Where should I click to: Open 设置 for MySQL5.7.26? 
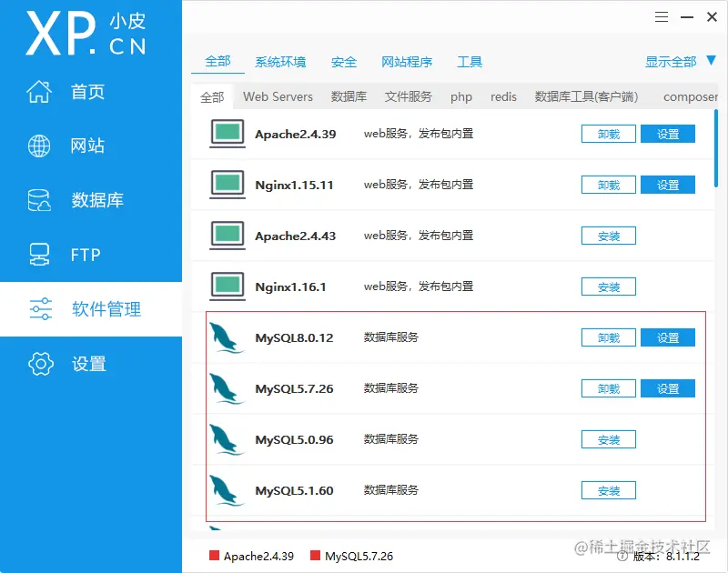668,388
